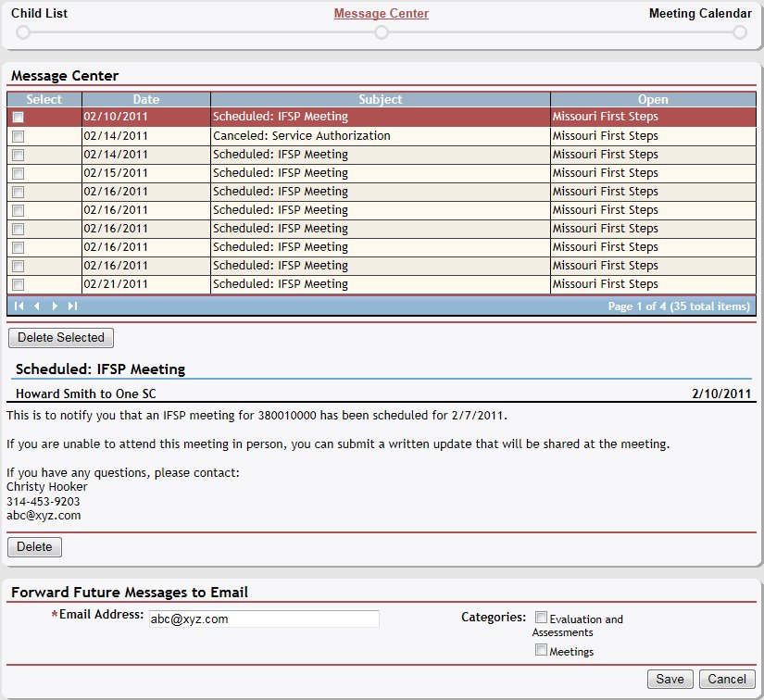
Task: Click the Meeting Calendar step circle
Action: pos(739,32)
